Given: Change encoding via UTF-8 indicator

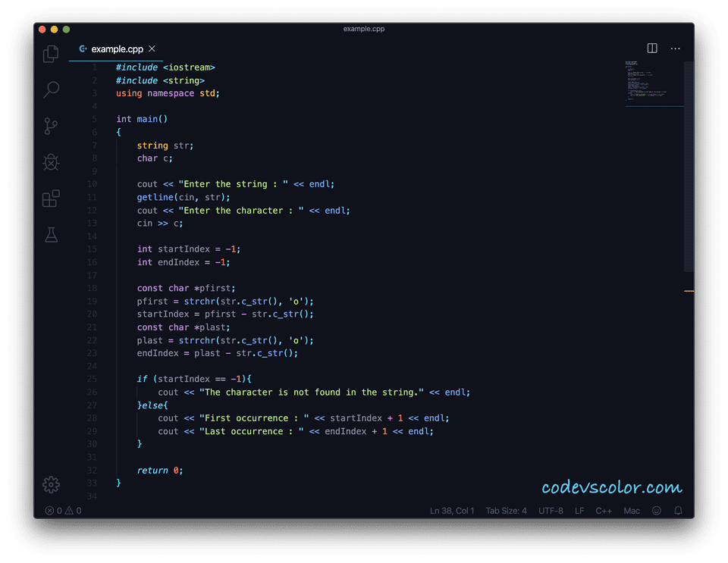Looking at the screenshot, I should [x=551, y=510].
